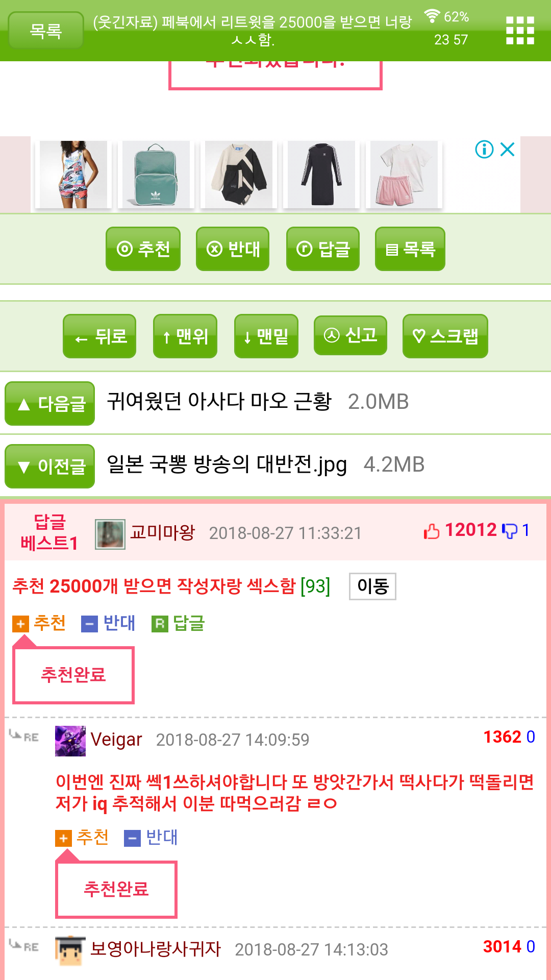Jump to bottom with 맨밑 button
The image size is (551, 980).
266,336
